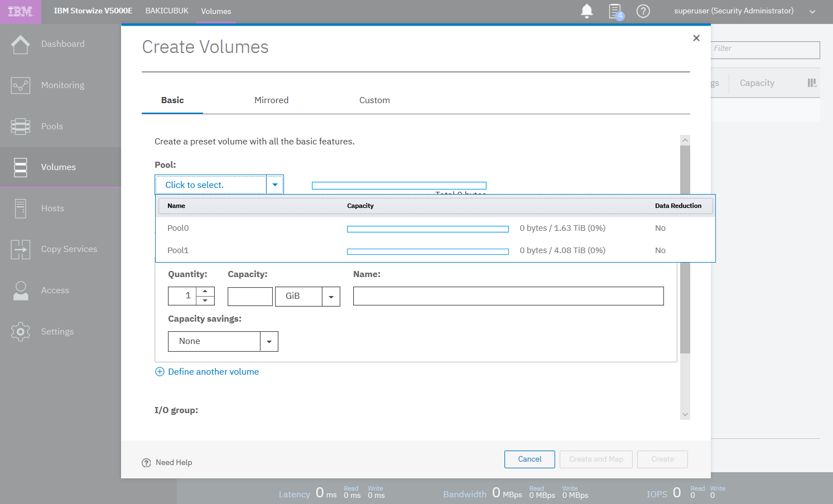Click Define another volume link

214,372
